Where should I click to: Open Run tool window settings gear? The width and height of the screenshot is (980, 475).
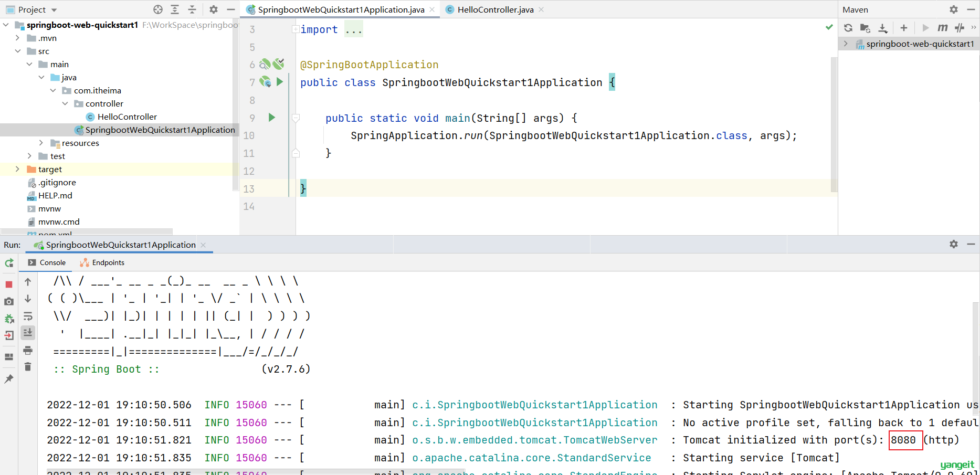[x=954, y=244]
